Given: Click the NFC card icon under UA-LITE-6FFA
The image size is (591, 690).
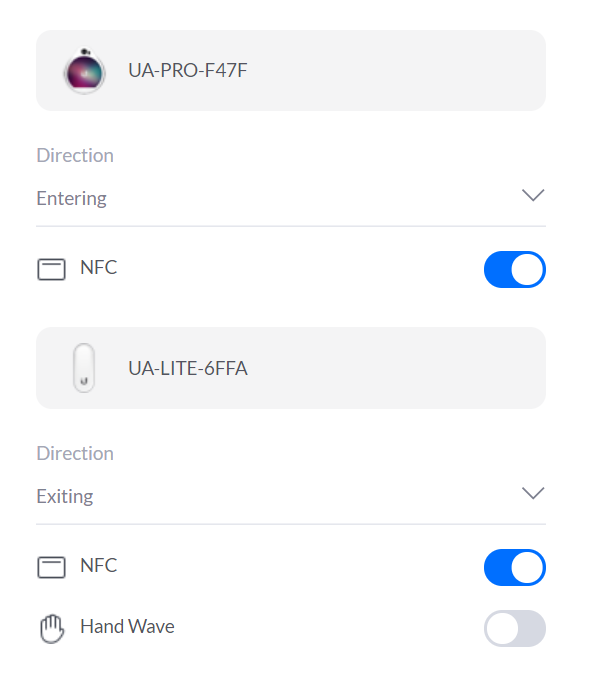Looking at the screenshot, I should 51,567.
